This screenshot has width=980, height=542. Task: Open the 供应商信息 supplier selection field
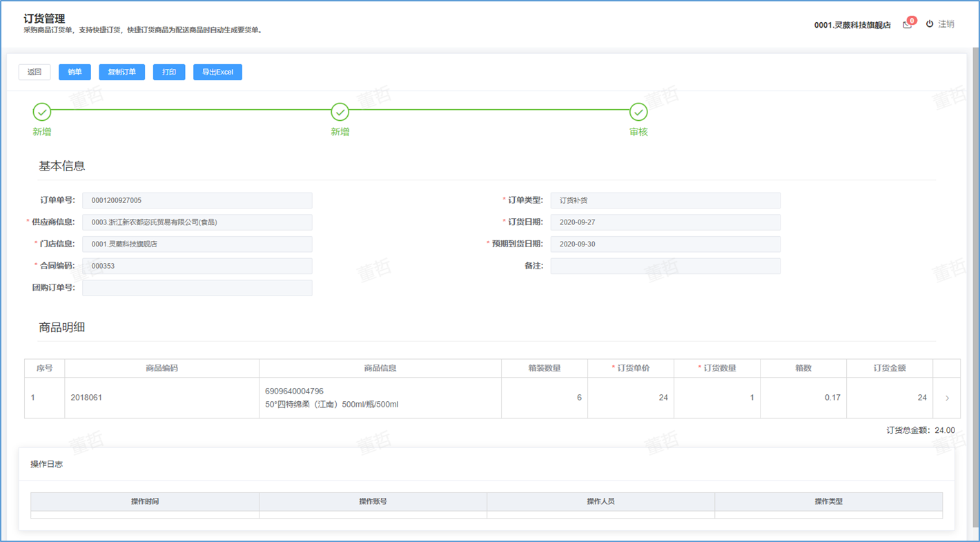point(197,222)
